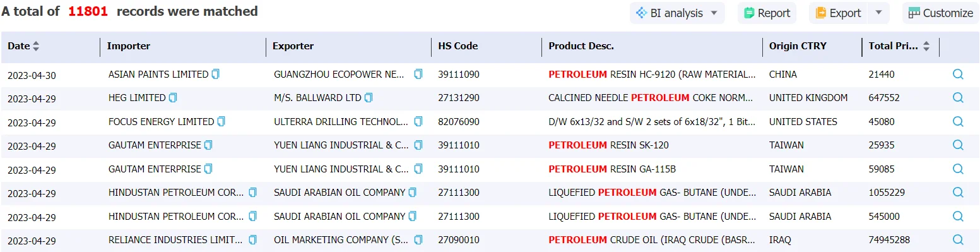Screen dimensions: 980x252
Task: Select origin country IRAQ
Action: tap(779, 240)
